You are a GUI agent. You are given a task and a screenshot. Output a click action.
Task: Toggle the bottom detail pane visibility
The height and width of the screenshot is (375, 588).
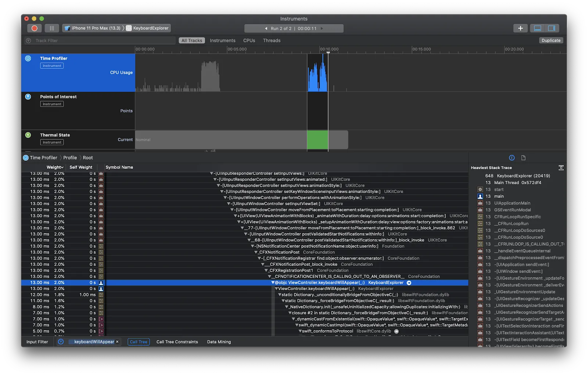[537, 28]
